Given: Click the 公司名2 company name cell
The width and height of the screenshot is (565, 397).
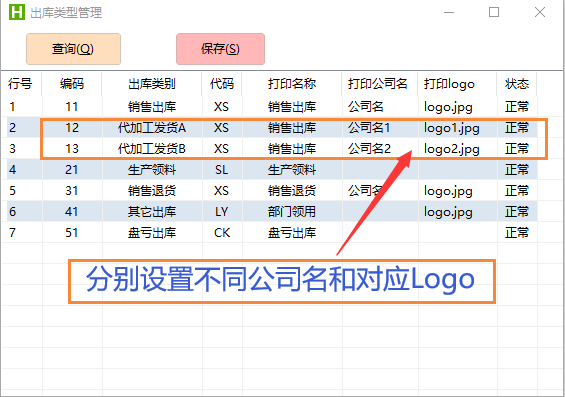Looking at the screenshot, I should pos(380,148).
